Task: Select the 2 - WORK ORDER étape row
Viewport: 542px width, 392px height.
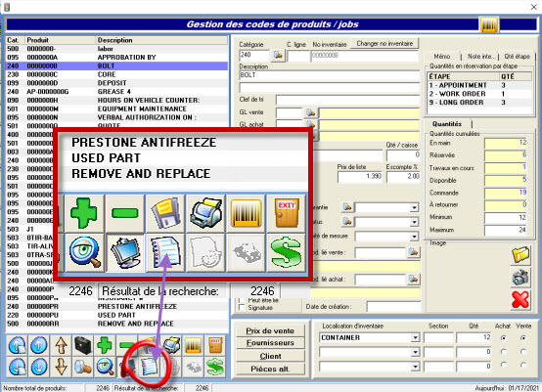Action: coord(479,94)
